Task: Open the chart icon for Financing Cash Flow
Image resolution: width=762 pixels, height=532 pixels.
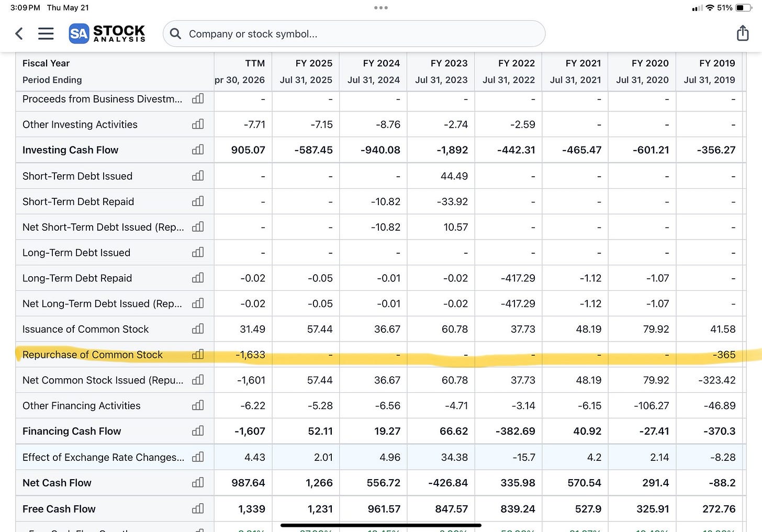Action: pyautogui.click(x=198, y=431)
